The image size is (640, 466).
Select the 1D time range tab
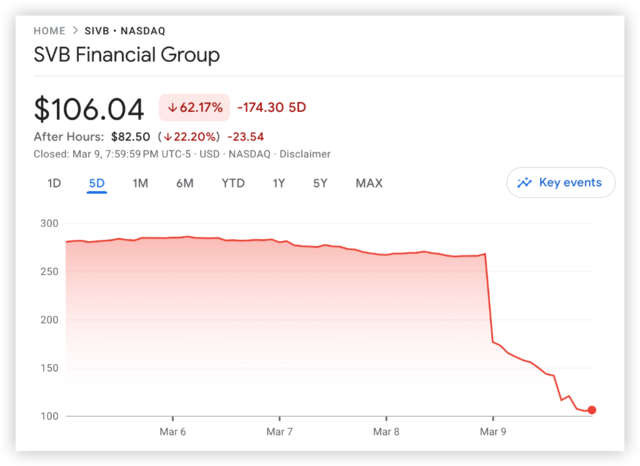point(54,183)
